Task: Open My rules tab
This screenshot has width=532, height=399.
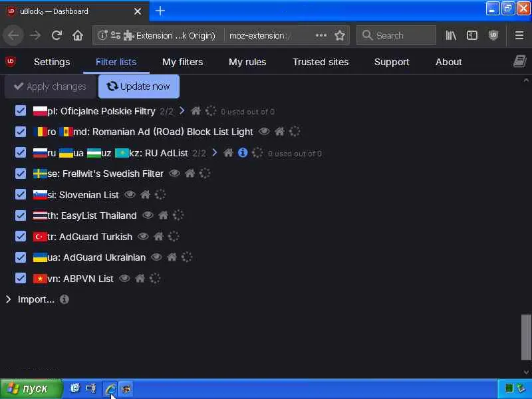Action: (x=247, y=62)
